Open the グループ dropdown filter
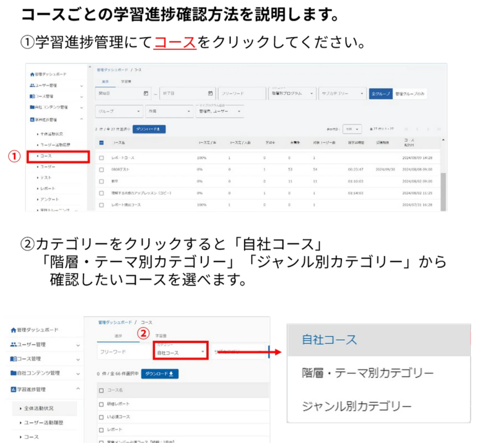Screen dimensions: 504x443 (x=119, y=111)
